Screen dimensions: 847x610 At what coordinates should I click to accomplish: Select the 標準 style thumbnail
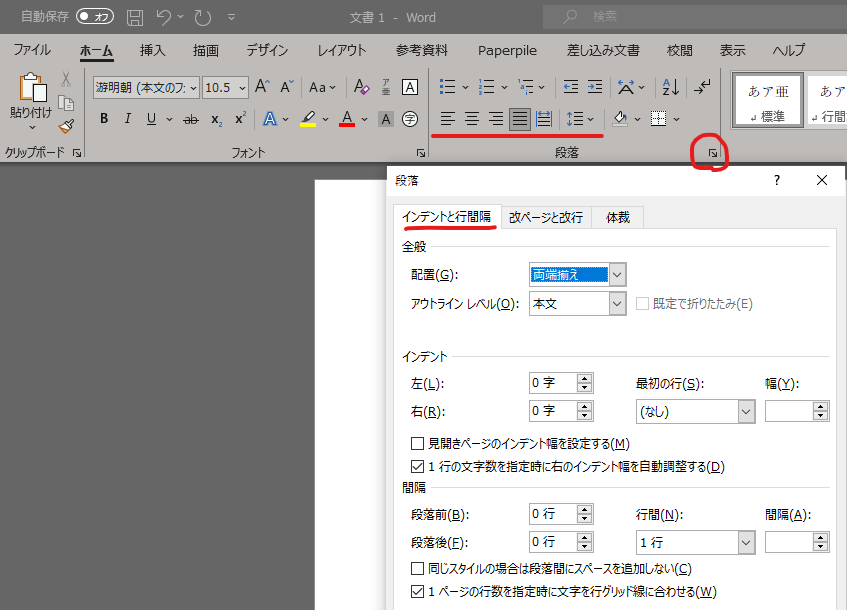pos(768,100)
